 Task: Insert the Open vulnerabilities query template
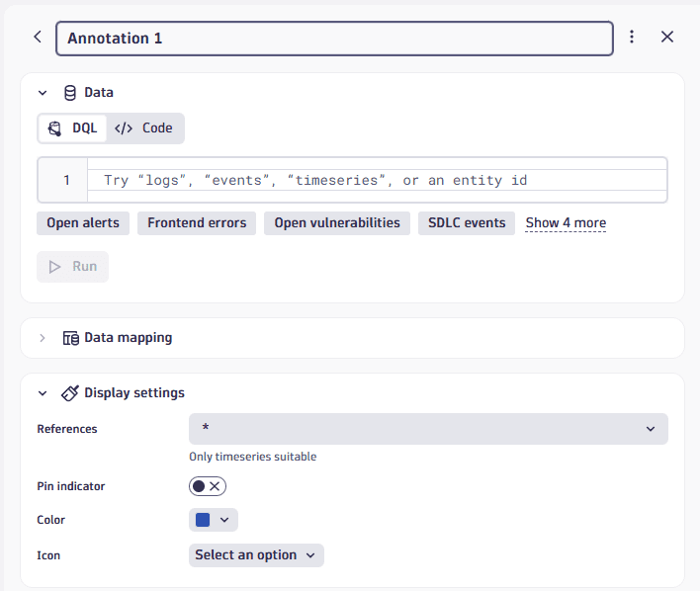point(337,222)
